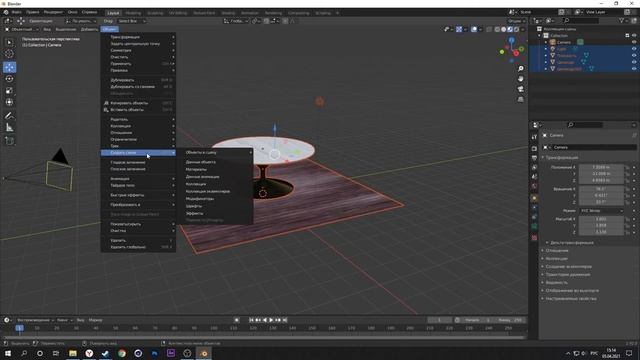Image resolution: width=640 pixels, height=360 pixels.
Task: Click the Scale Z value field
Action: click(601, 232)
